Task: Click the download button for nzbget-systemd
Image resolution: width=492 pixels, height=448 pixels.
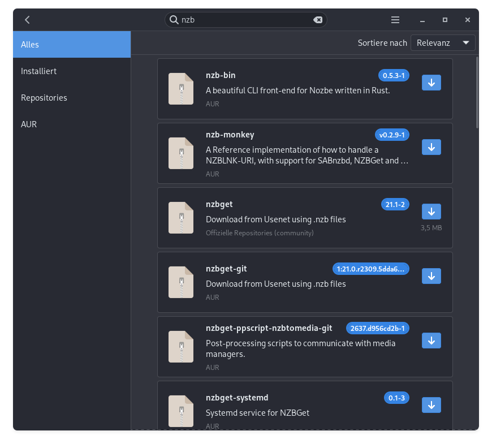Action: pos(431,405)
